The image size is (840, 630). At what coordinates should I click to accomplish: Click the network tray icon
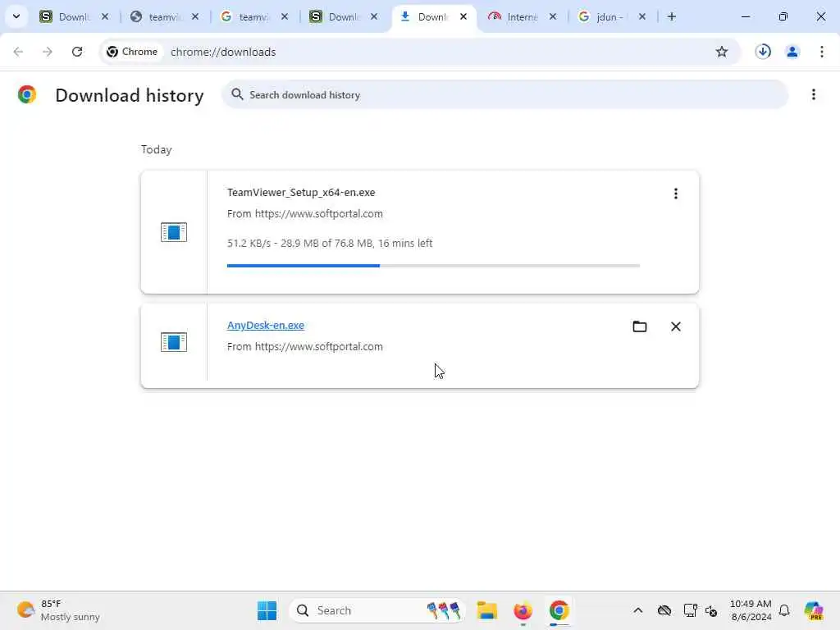[690, 610]
